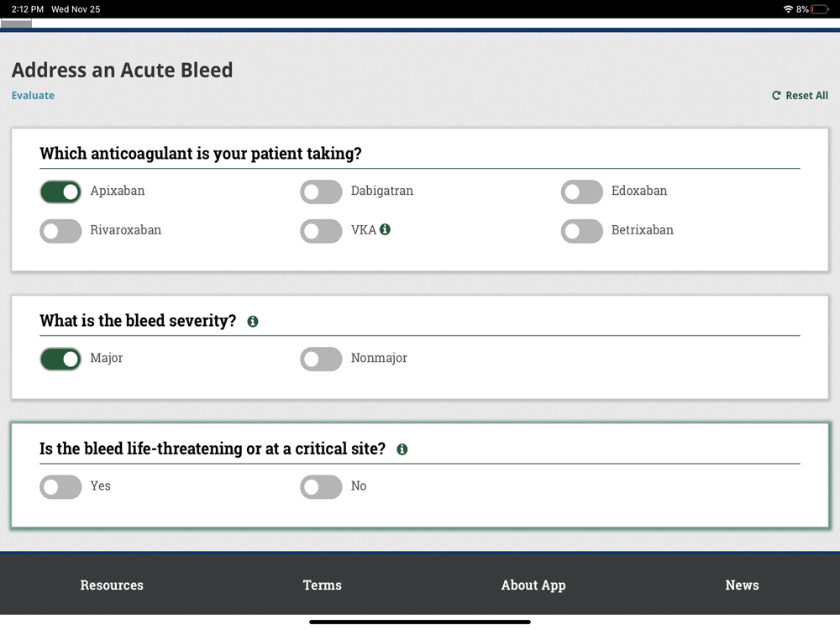
Task: Turn off the Major severity toggle
Action: (60, 360)
